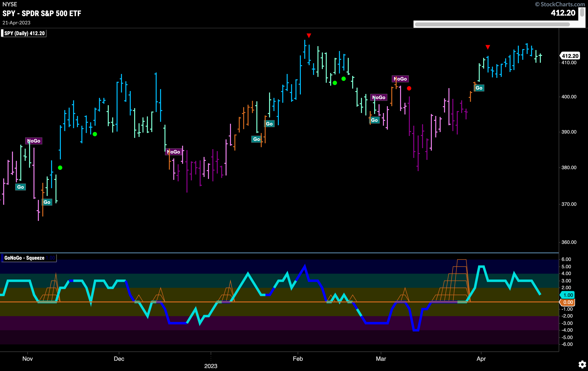Image resolution: width=588 pixels, height=371 pixels.
Task: Click the NoGo label in mid-December
Action: click(174, 152)
